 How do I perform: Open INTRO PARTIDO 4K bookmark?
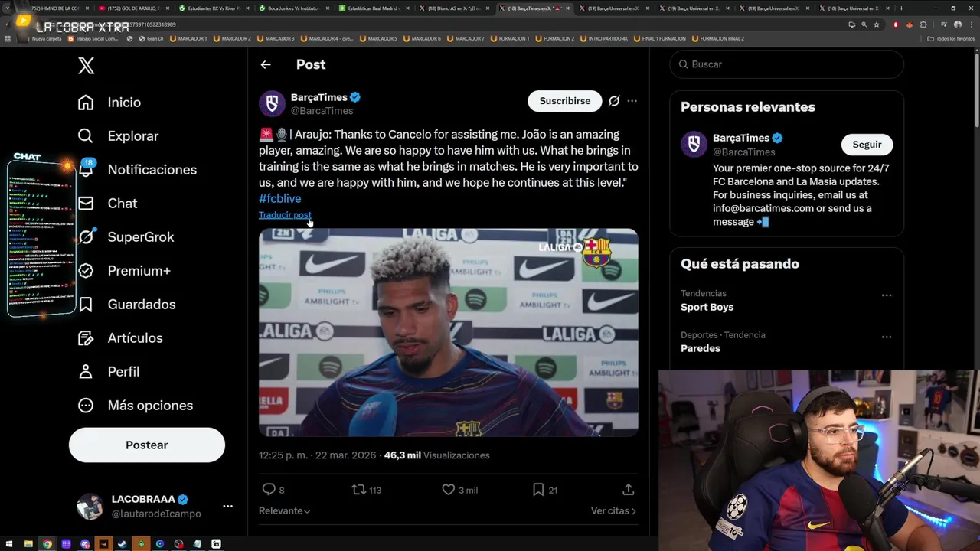coord(604,38)
